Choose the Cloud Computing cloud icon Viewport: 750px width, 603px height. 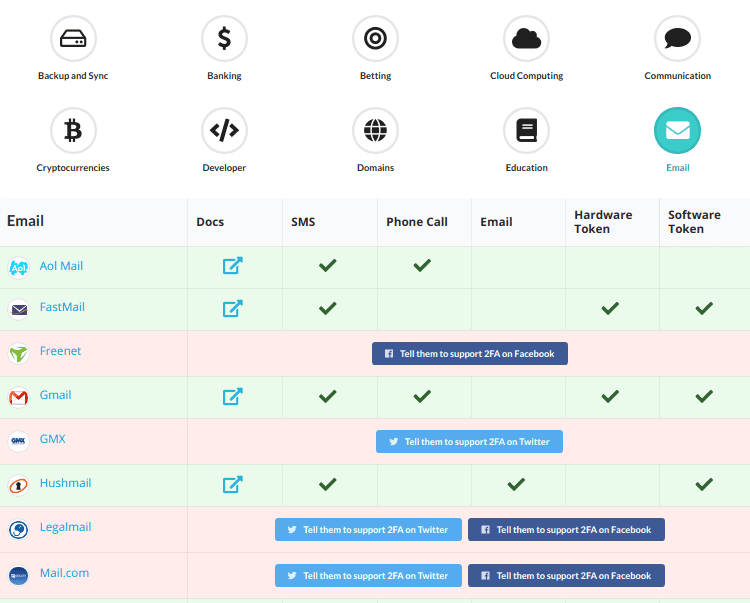[527, 39]
